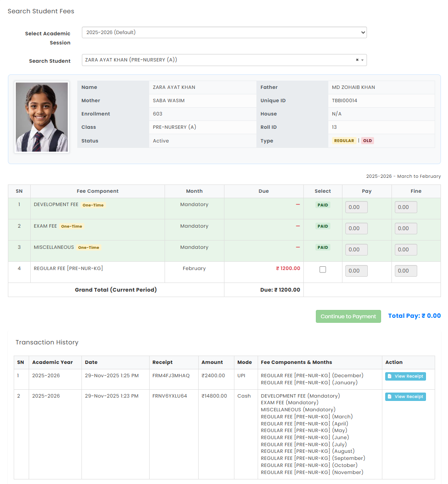The height and width of the screenshot is (484, 448).
Task: Click the PAID badge for EXAM FEE
Action: pyautogui.click(x=323, y=226)
